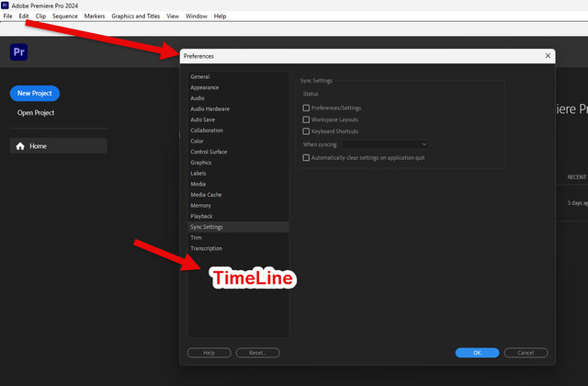The image size is (588, 386).
Task: Click Open Project link
Action: [x=36, y=112]
